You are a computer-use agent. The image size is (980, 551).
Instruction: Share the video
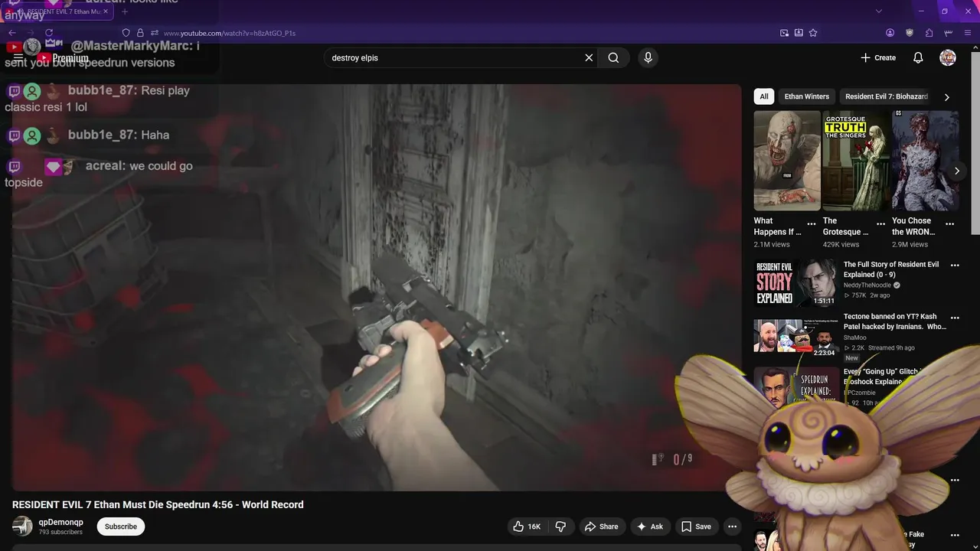pyautogui.click(x=601, y=527)
